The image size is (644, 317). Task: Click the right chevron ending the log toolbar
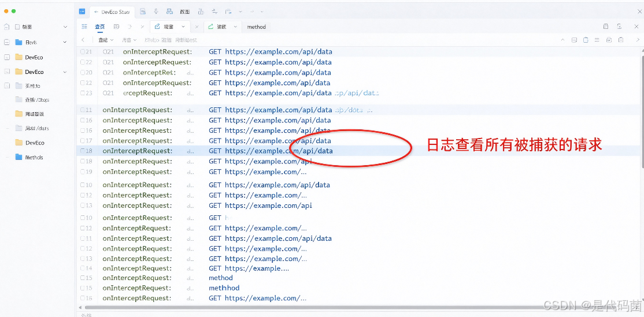pos(638,40)
